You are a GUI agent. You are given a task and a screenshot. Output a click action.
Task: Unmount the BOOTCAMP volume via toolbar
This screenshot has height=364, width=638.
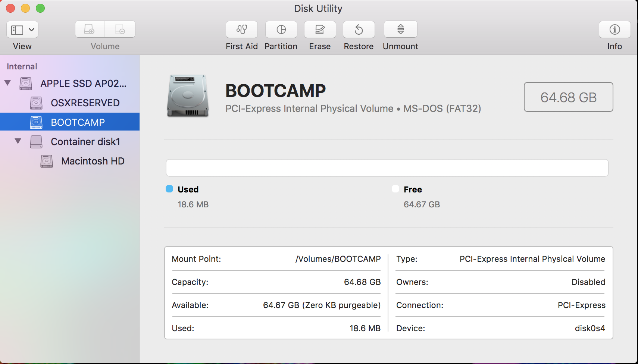pyautogui.click(x=401, y=29)
